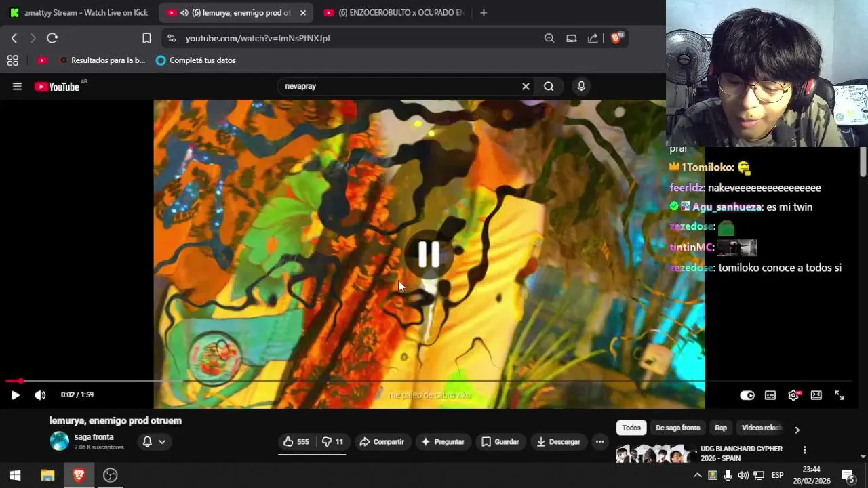Save video with Guardar button

[x=500, y=442]
